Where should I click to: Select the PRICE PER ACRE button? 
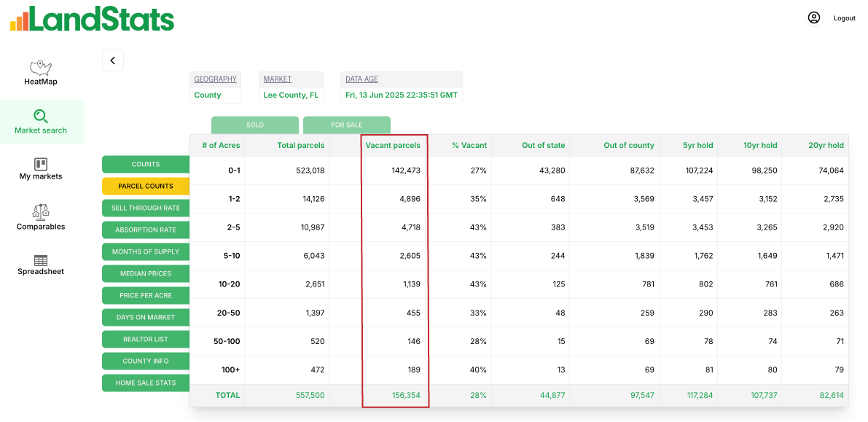[146, 296]
